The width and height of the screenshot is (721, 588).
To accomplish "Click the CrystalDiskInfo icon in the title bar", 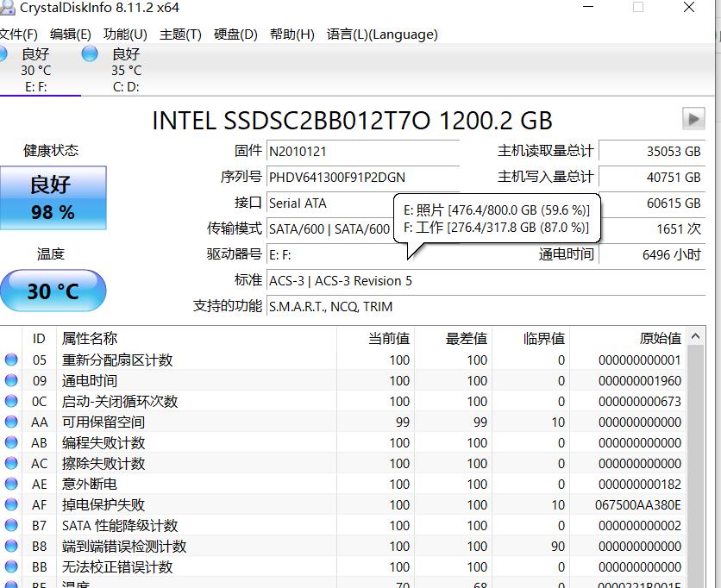I will coord(9,8).
